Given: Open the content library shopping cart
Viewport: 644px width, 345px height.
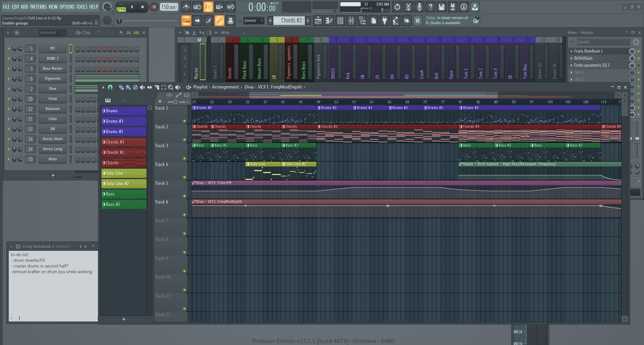Looking at the screenshot, I should (417, 21).
